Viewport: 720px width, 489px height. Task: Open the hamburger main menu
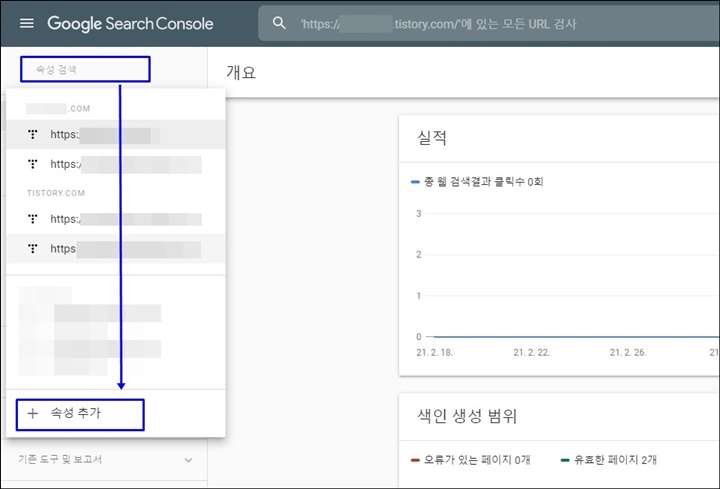click(27, 23)
